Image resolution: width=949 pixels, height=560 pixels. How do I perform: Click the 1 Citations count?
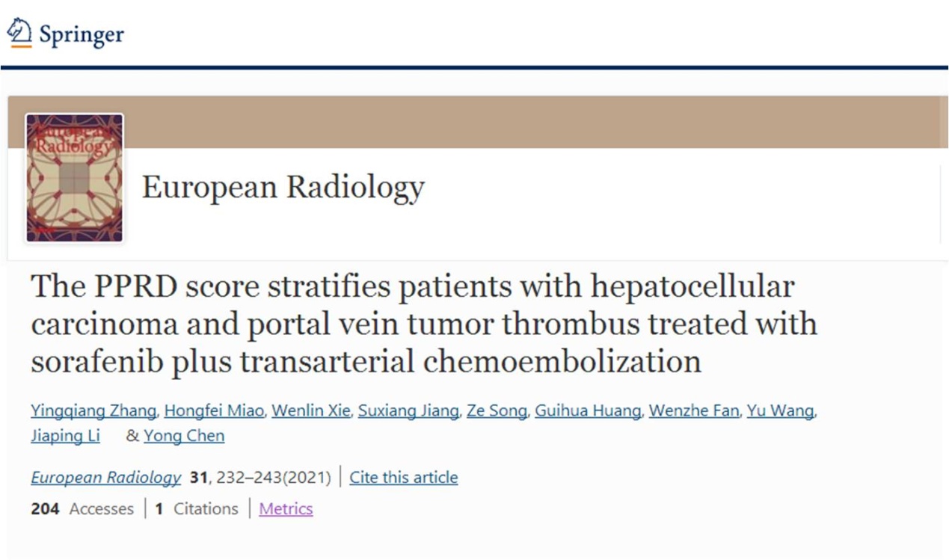pyautogui.click(x=196, y=509)
